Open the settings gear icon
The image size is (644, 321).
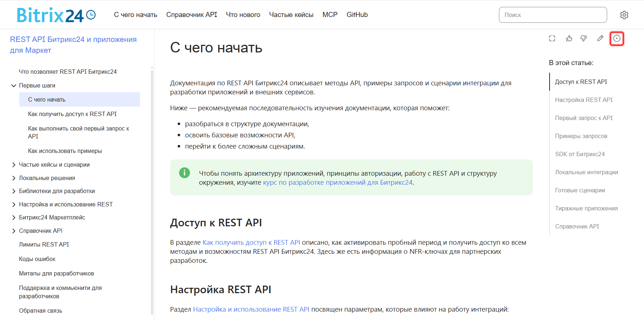click(x=624, y=15)
